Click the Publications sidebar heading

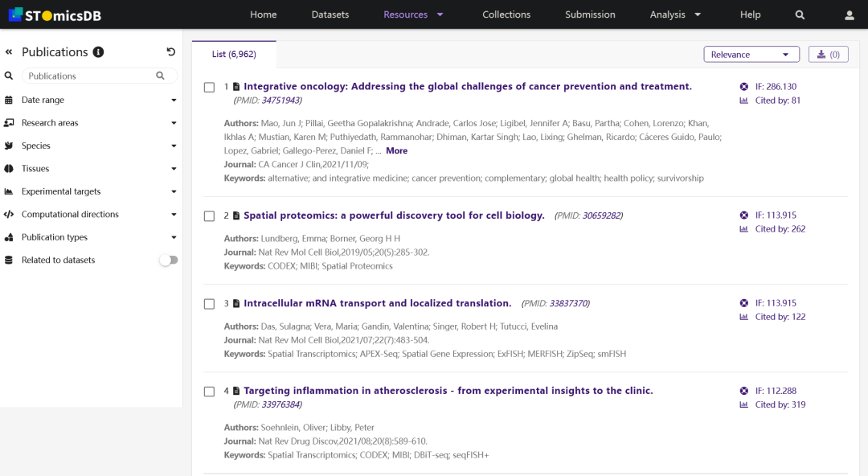[x=55, y=52]
